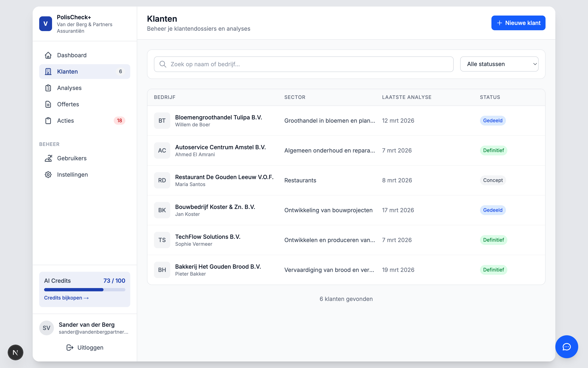Click the 18 badge next to Acties
This screenshot has height=368, width=588.
tap(119, 120)
